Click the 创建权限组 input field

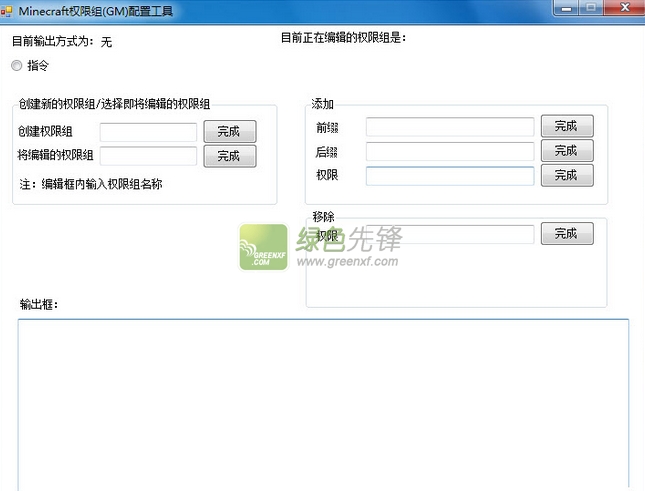(x=148, y=132)
